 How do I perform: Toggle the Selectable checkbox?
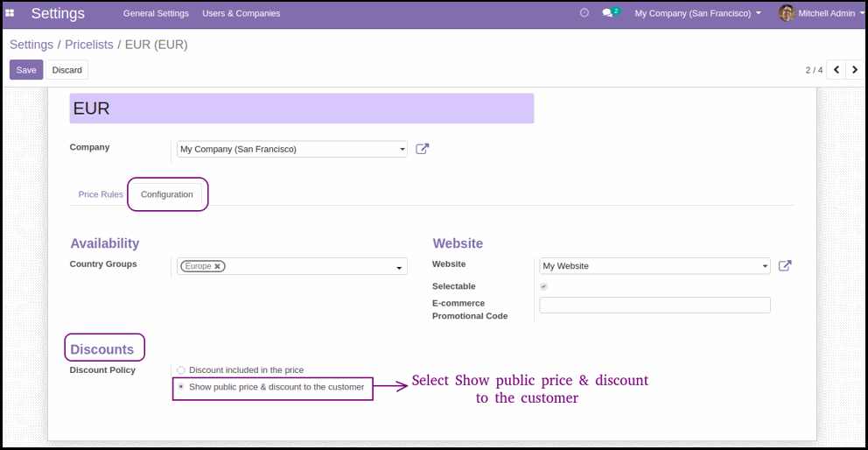tap(543, 286)
